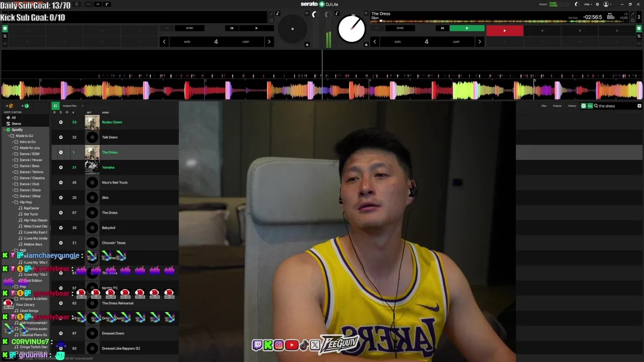Click the search field containing 'the dress'

[616, 106]
